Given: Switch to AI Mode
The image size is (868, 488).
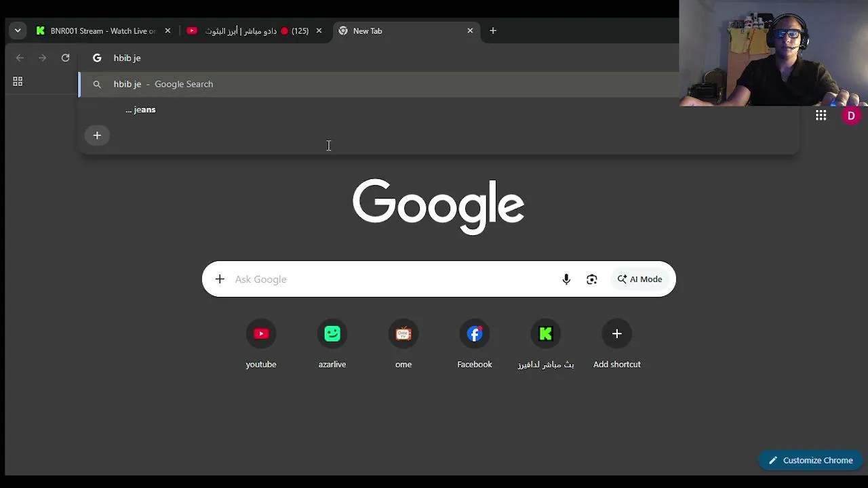Looking at the screenshot, I should point(639,279).
